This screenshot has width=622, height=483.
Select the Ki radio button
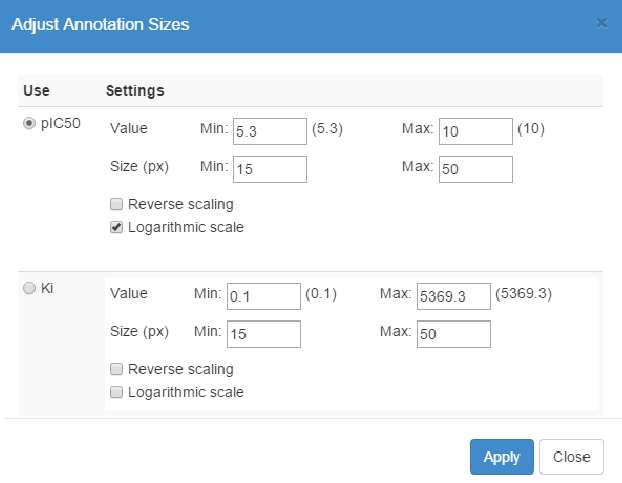click(x=29, y=288)
